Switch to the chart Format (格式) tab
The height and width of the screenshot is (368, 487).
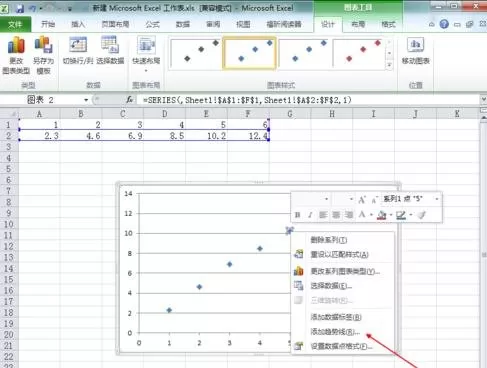click(x=388, y=24)
